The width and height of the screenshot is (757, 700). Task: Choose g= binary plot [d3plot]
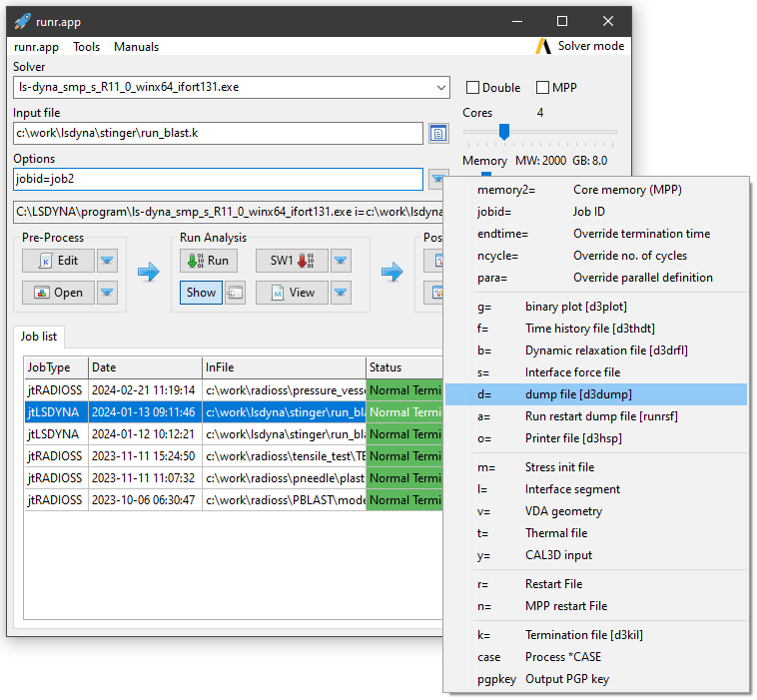596,307
